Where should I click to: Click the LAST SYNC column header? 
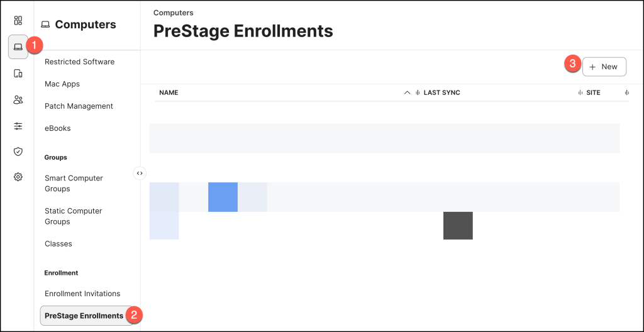[441, 93]
